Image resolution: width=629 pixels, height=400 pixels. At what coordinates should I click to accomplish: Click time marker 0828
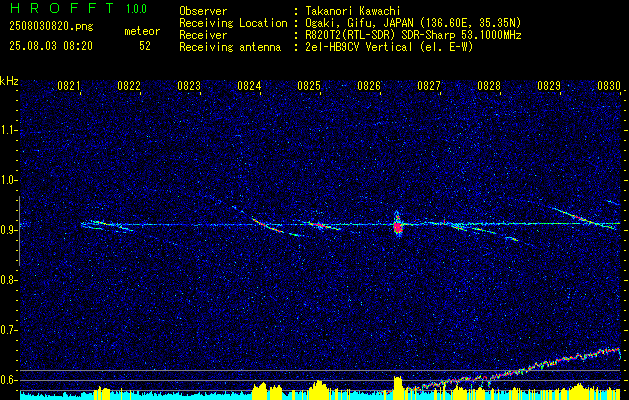(x=489, y=86)
